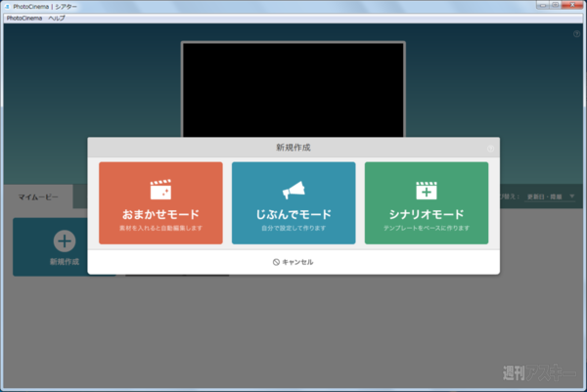
Task: Click the キャンセル button in dialog
Action: pyautogui.click(x=293, y=262)
